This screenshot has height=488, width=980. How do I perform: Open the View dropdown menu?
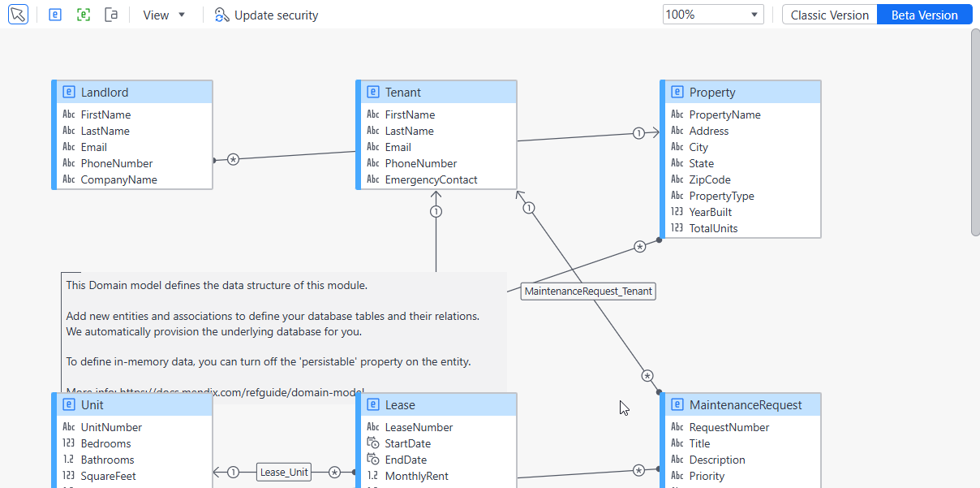(164, 15)
